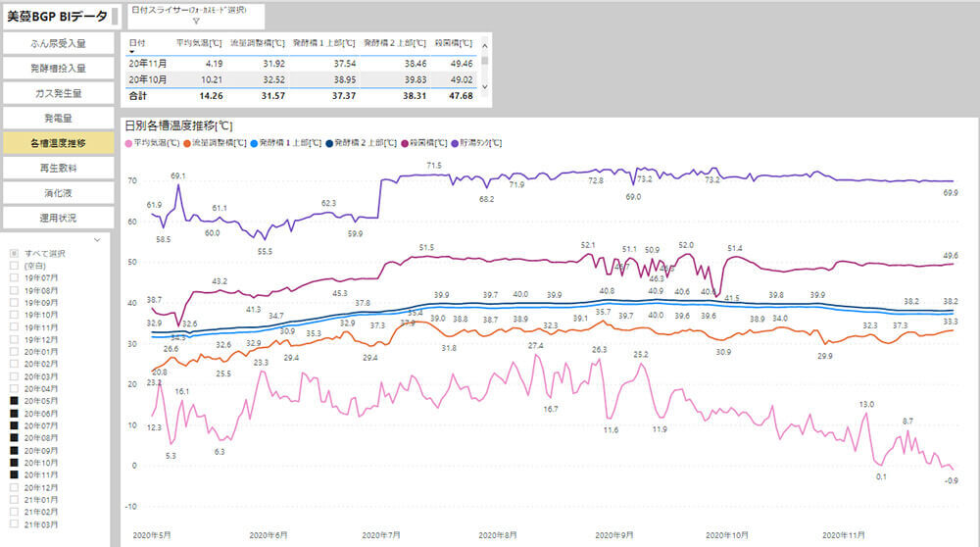Image resolution: width=980 pixels, height=547 pixels.
Task: Check the すべて選択 checkbox
Action: click(x=14, y=253)
